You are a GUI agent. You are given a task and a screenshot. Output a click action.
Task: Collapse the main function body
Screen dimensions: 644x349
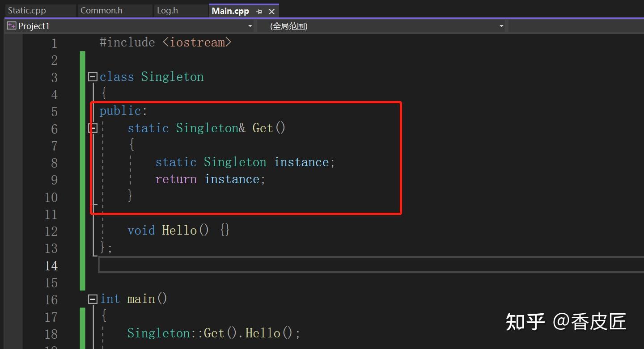coord(93,299)
